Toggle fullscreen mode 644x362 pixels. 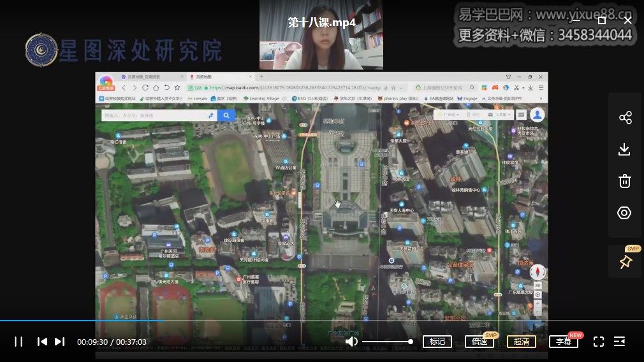point(599,342)
